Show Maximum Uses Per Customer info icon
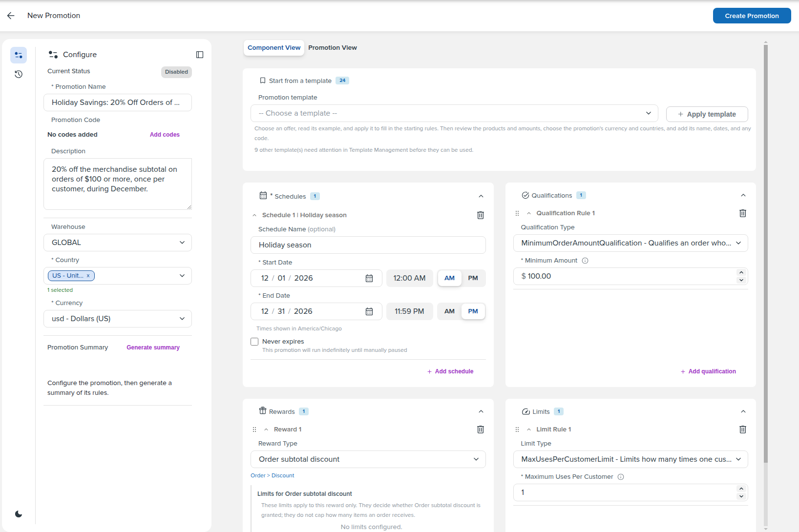The width and height of the screenshot is (799, 532). (621, 477)
